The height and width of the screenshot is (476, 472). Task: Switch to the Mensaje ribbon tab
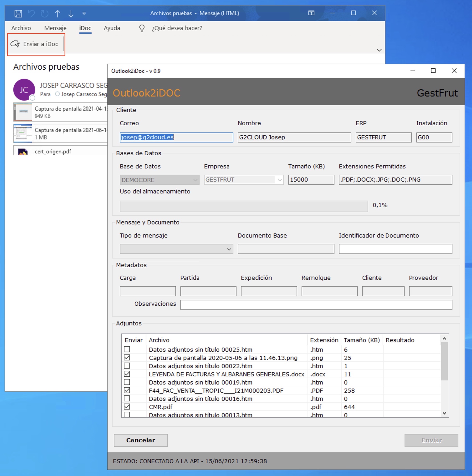pyautogui.click(x=55, y=28)
